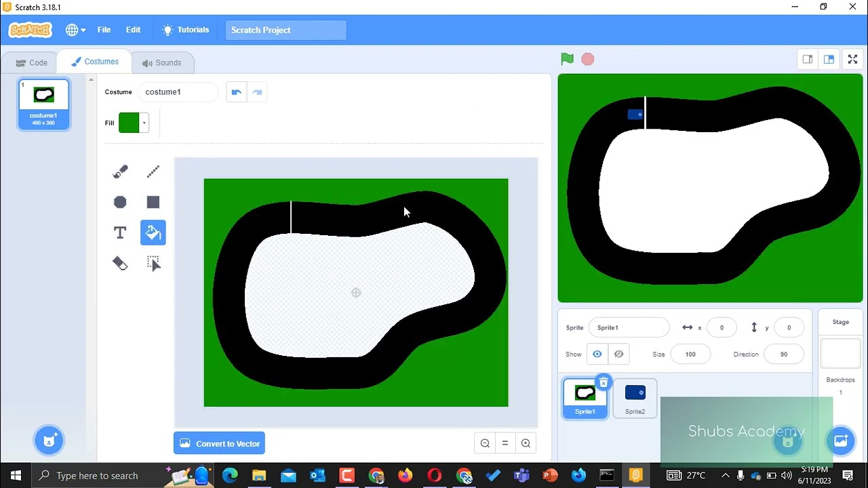
Task: Select the Fill bucket tool
Action: coord(153,232)
